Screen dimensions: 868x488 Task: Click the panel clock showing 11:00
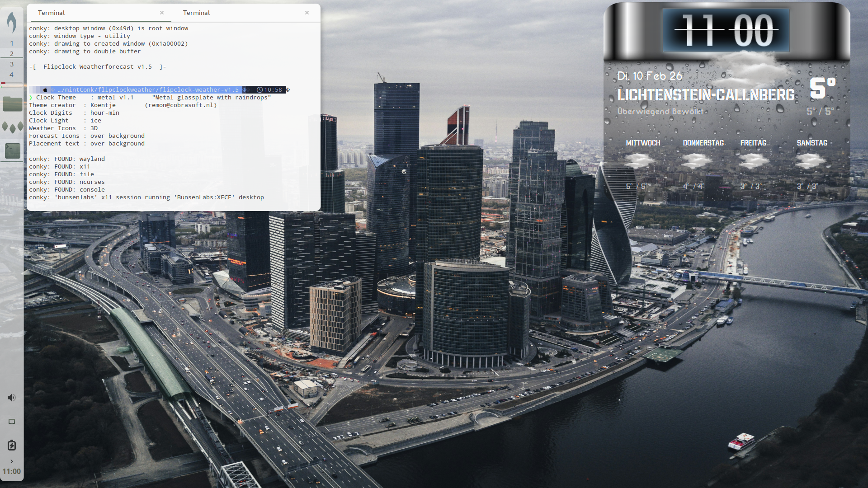coord(12,471)
